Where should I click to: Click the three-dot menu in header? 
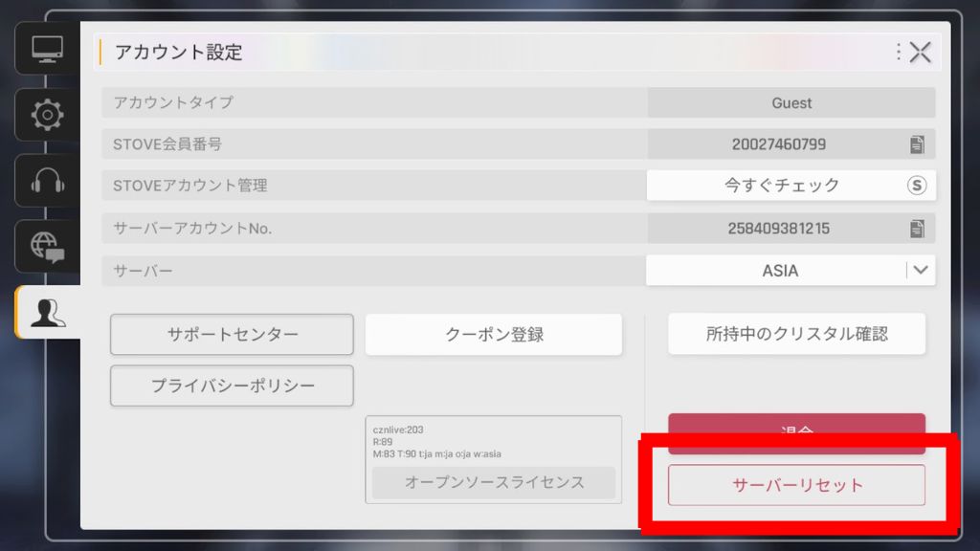coord(899,52)
